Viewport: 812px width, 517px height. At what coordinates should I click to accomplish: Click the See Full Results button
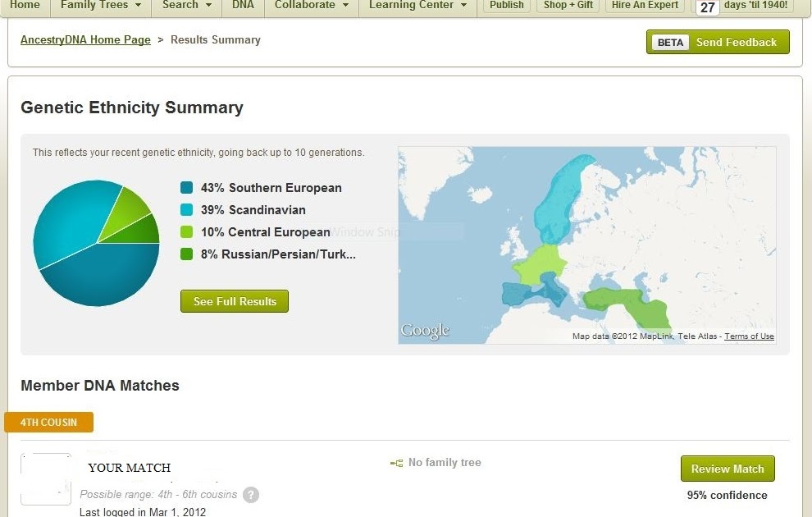[x=234, y=301]
